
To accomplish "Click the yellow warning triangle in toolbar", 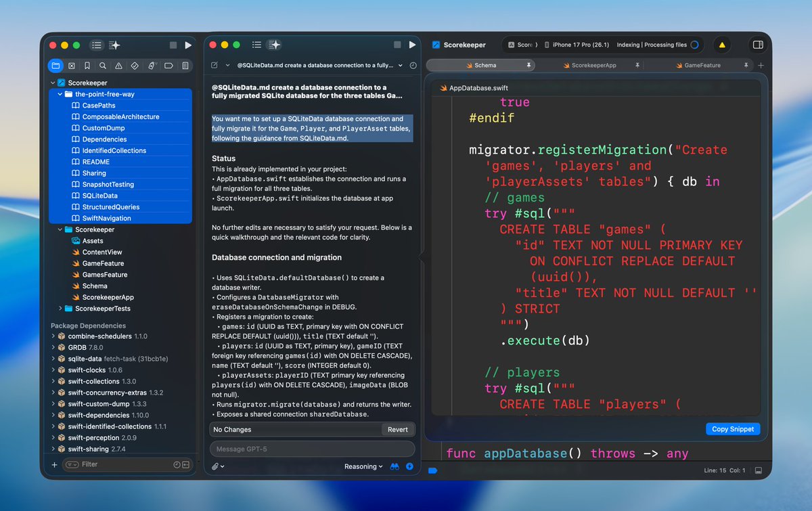I will (x=722, y=45).
